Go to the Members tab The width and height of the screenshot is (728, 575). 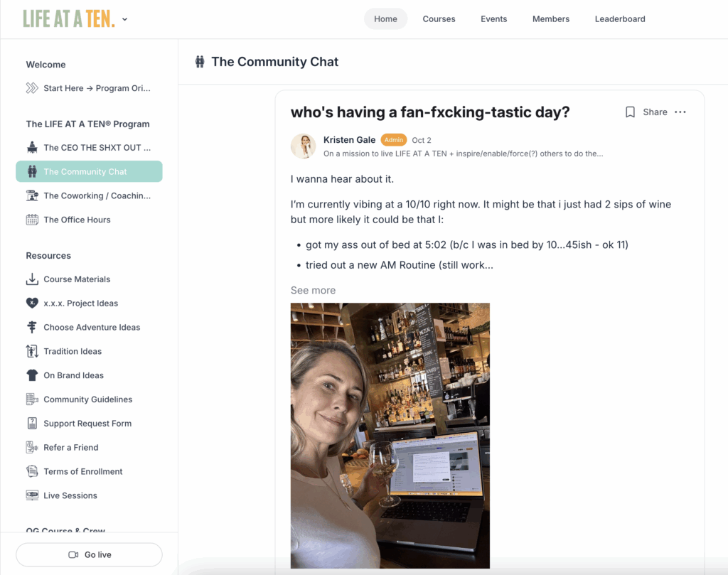[x=551, y=19]
